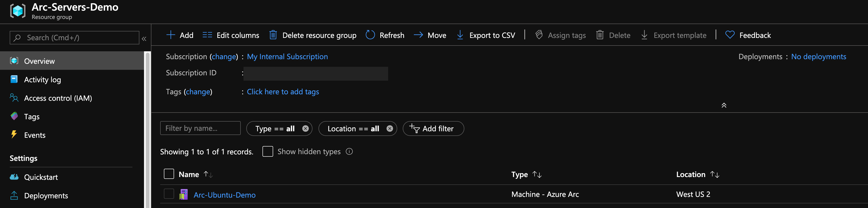Click the sidebar search magnifier icon
Viewport: 868px width, 208px height.
tap(17, 38)
